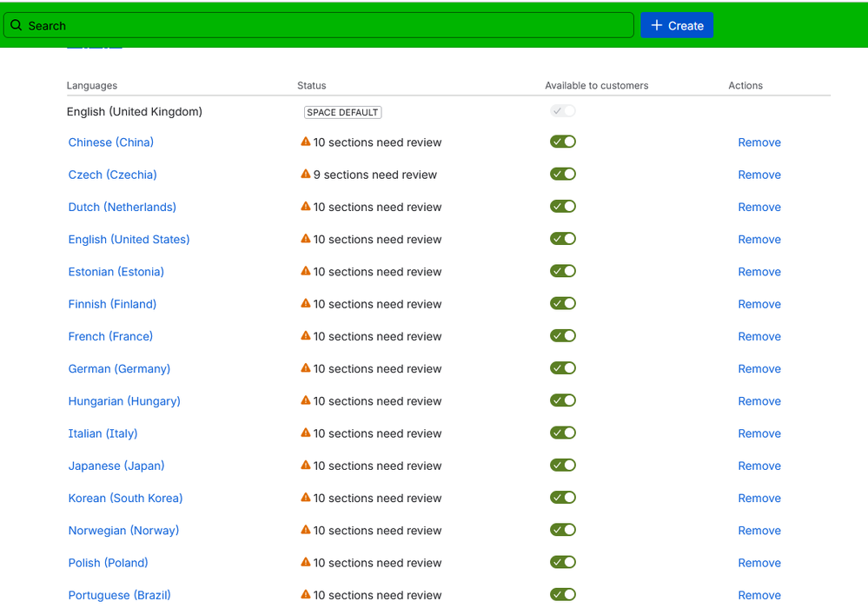Click the warning icon in the Polish (Poland) row
Viewport: 868px width, 608px height.
click(x=306, y=562)
